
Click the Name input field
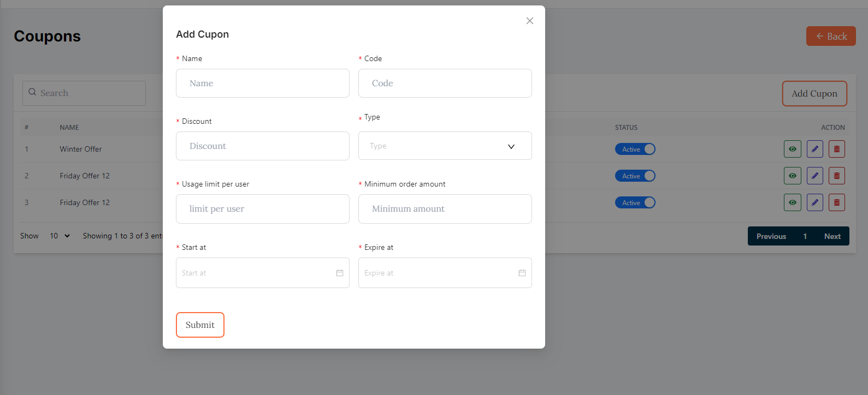pyautogui.click(x=262, y=83)
